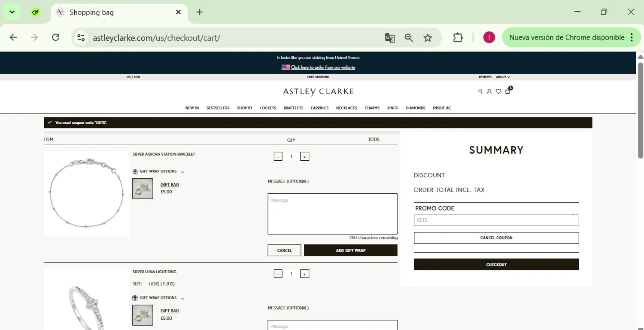Open the Charms menu
Image resolution: width=644 pixels, height=330 pixels.
click(372, 108)
